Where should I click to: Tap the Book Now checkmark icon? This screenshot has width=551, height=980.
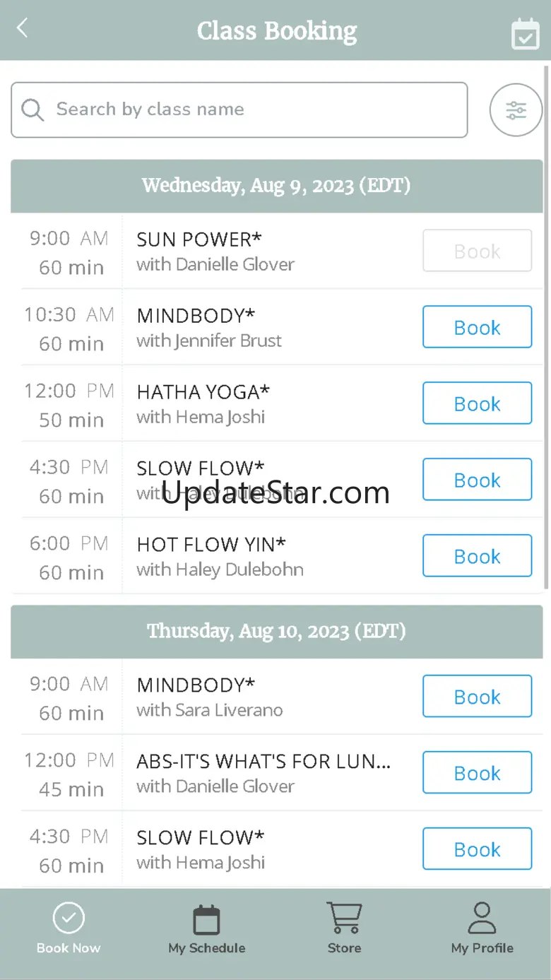(x=69, y=919)
